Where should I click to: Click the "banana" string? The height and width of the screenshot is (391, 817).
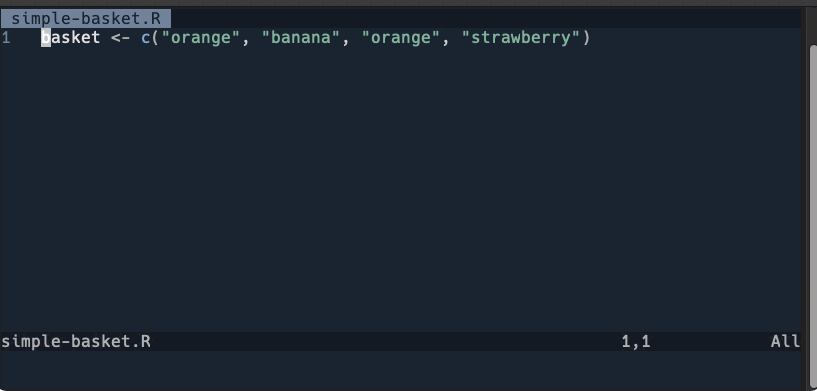tap(301, 38)
